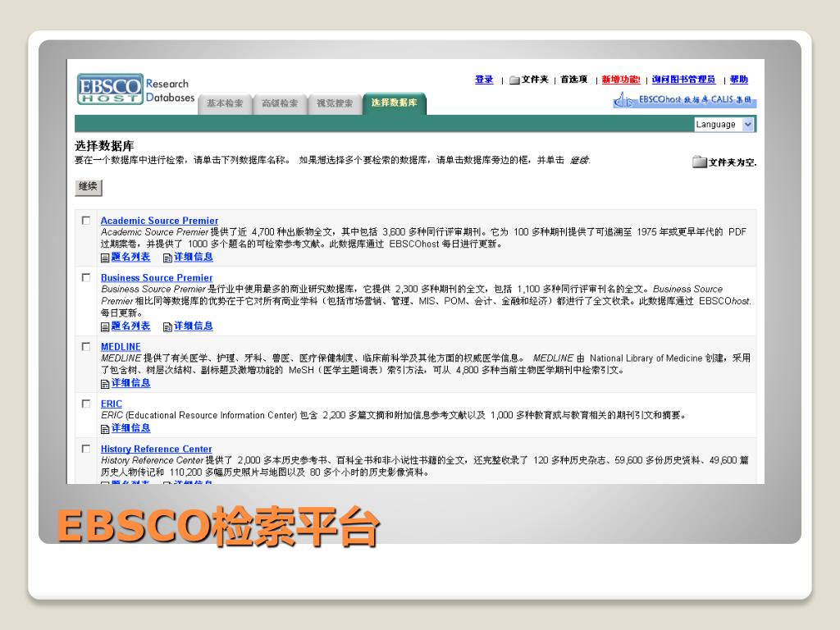Screen dimensions: 840x630
Task: Click the 选择数据库 page heading
Action: [104, 146]
